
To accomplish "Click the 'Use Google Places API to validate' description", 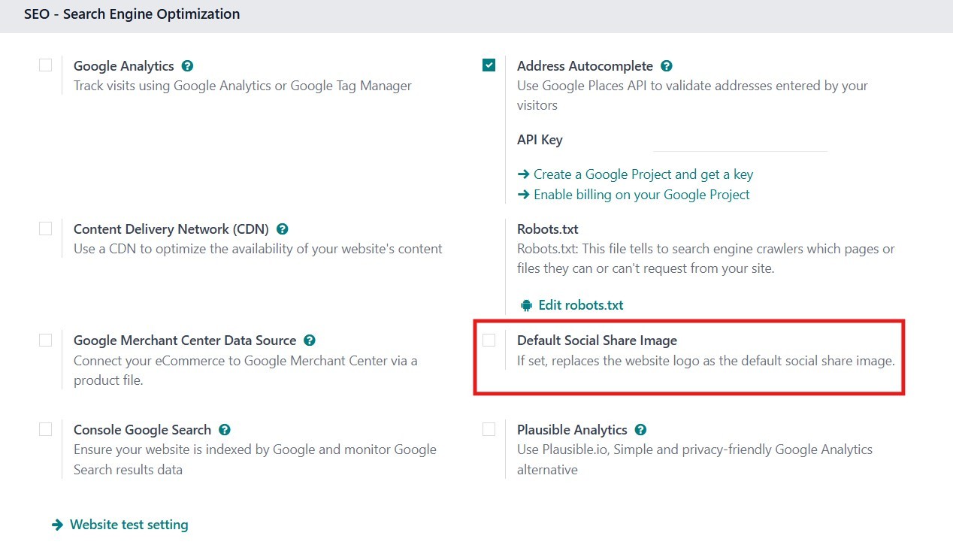I will click(x=693, y=95).
